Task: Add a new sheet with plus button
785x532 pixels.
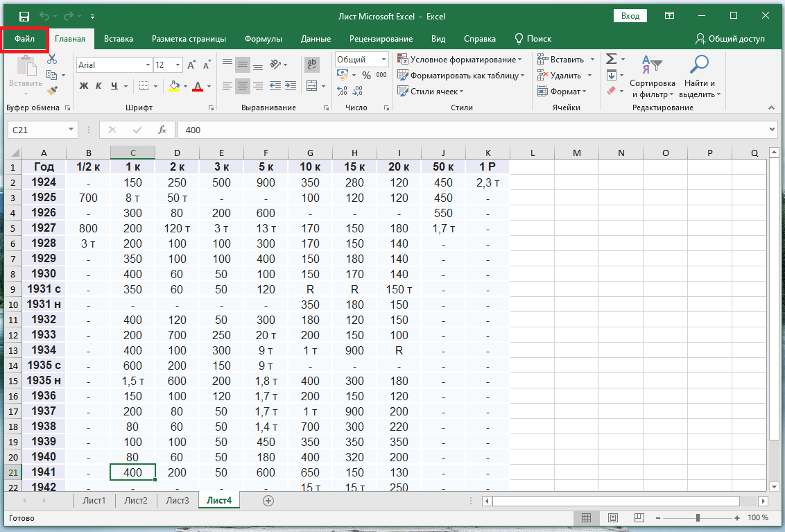Action: point(268,501)
